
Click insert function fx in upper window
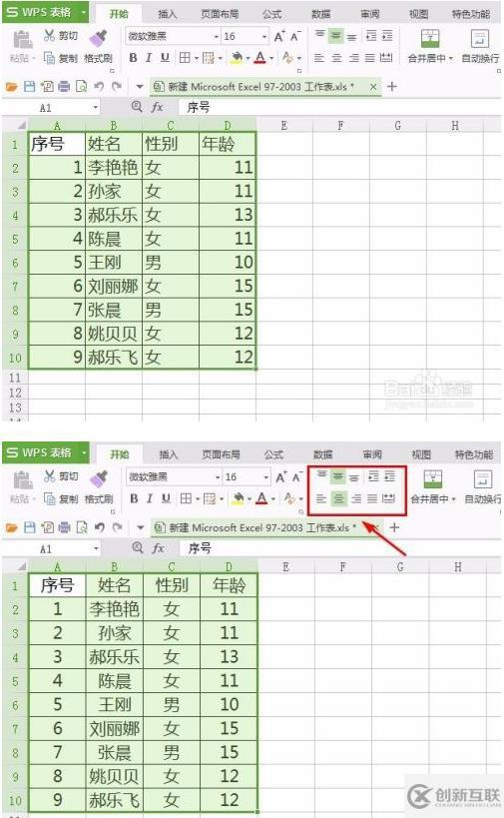[x=158, y=107]
